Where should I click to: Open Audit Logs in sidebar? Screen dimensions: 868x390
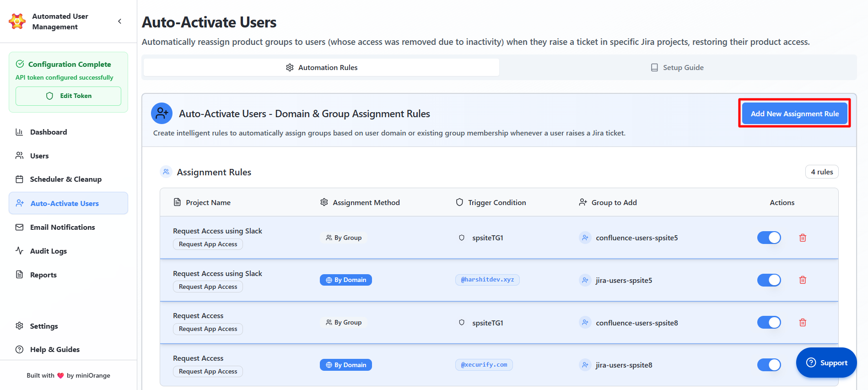[69, 251]
